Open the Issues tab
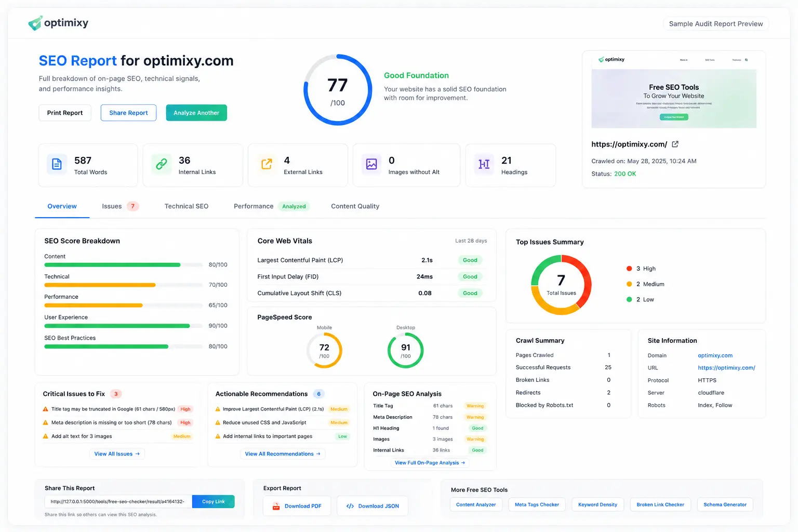The image size is (798, 532). point(120,206)
